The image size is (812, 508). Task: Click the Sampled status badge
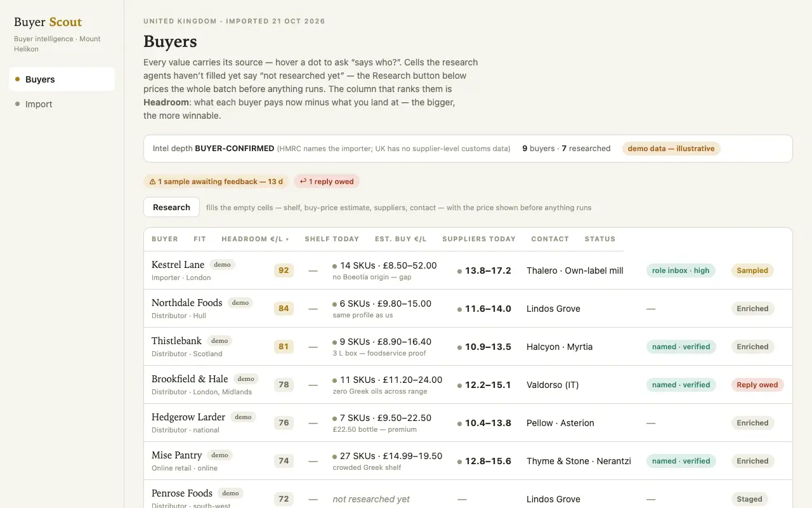[752, 271]
